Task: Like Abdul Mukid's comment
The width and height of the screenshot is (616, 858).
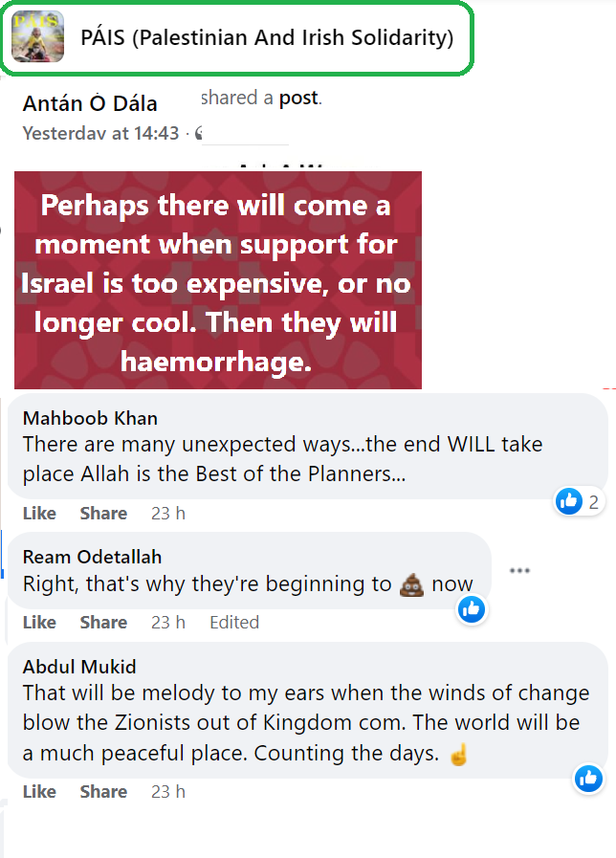Action: [x=39, y=792]
